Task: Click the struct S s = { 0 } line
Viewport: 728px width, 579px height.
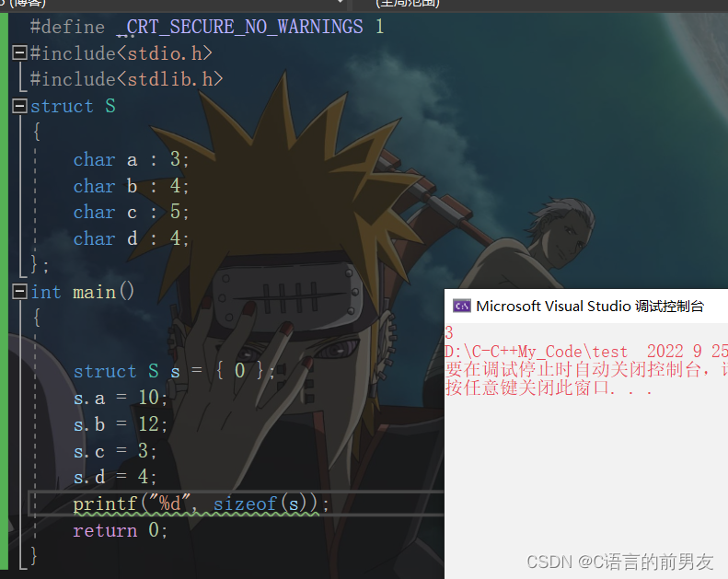Action: 174,371
